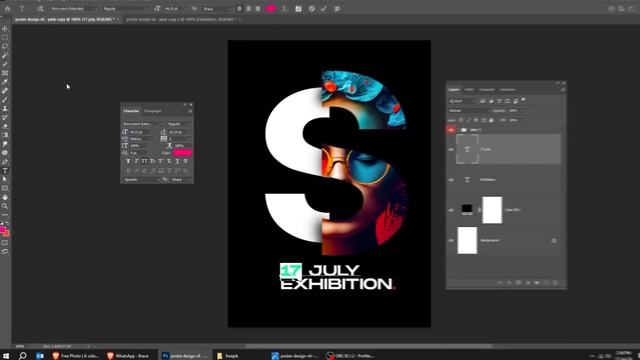This screenshot has height=360, width=640.
Task: Click the Home icon in options bar
Action: pos(7,9)
